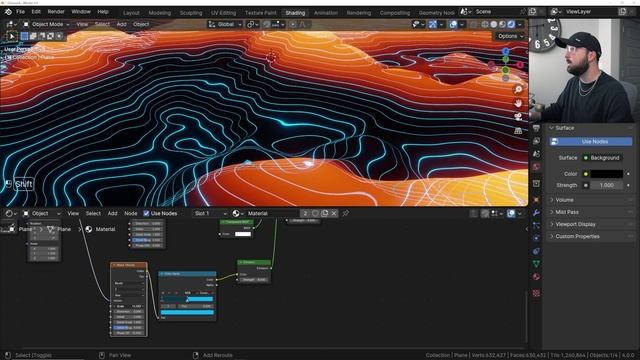
Task: Open the Render menu
Action: click(x=56, y=12)
